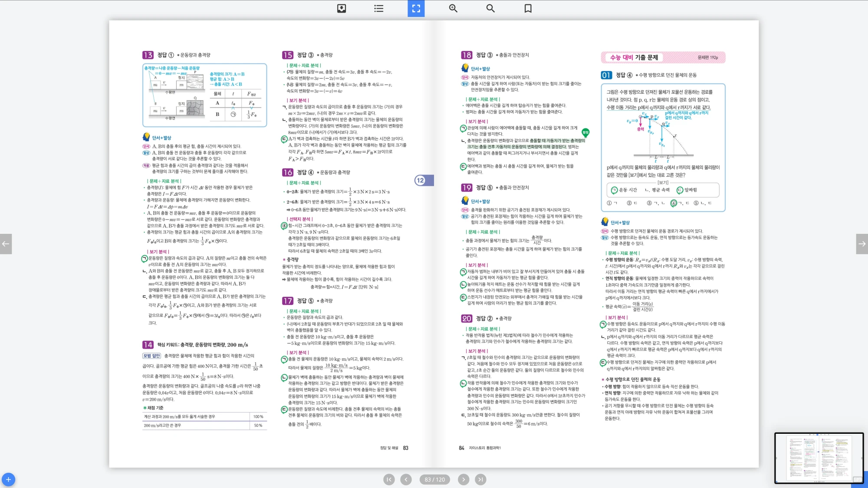Open the table of contents list
The height and width of the screenshot is (488, 868).
coord(378,8)
